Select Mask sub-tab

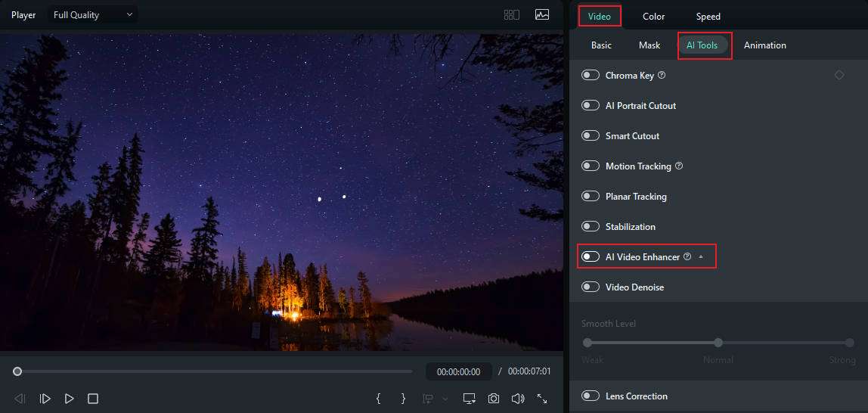point(649,45)
